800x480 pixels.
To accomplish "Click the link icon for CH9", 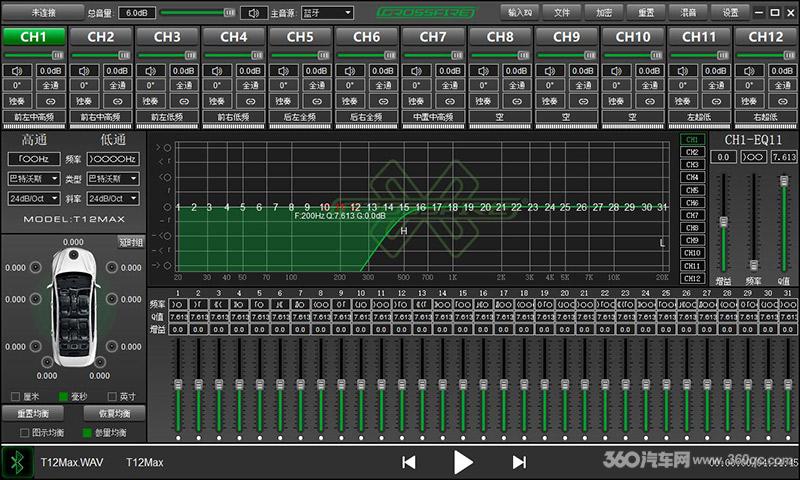I will pos(583,101).
